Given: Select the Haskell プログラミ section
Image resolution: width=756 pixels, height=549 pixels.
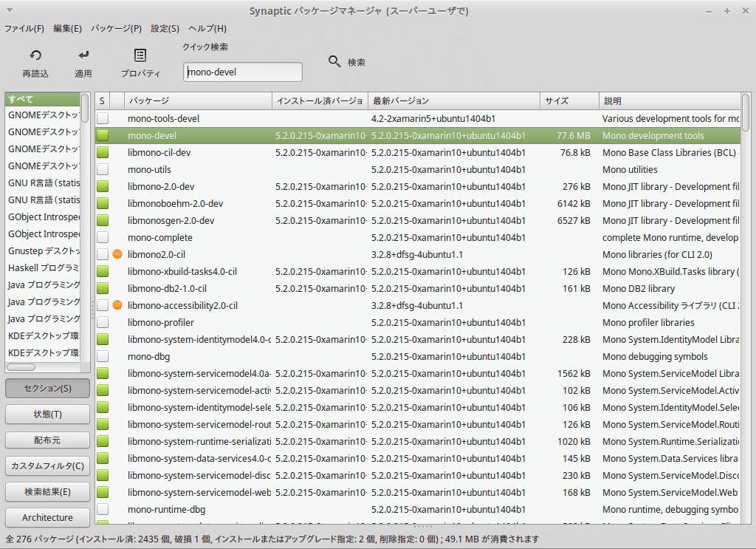Looking at the screenshot, I should [x=42, y=267].
